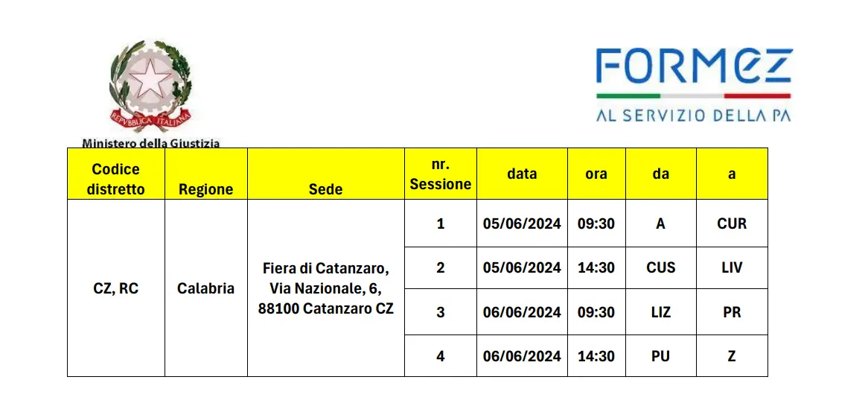The image size is (868, 409).
Task: Select the Fiera di Catanzaro address cell
Action: (x=326, y=288)
